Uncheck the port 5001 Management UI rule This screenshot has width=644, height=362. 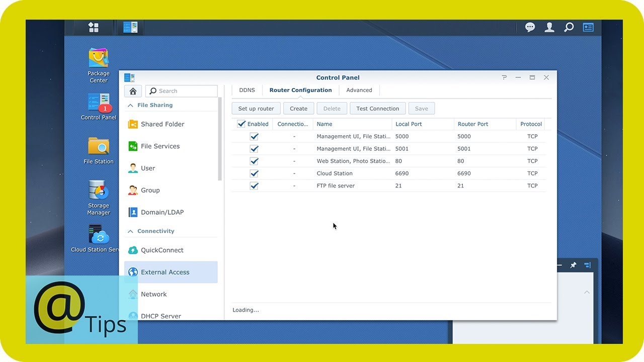pos(254,149)
